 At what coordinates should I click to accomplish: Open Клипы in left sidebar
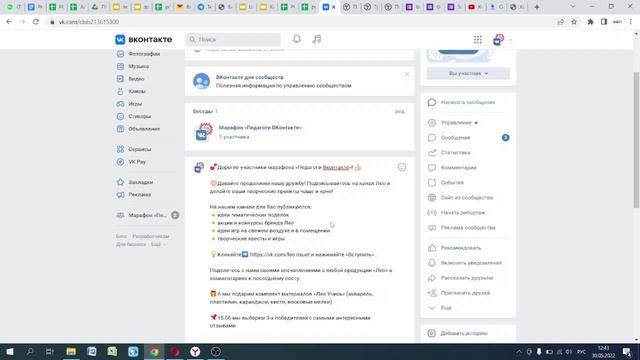click(x=137, y=91)
